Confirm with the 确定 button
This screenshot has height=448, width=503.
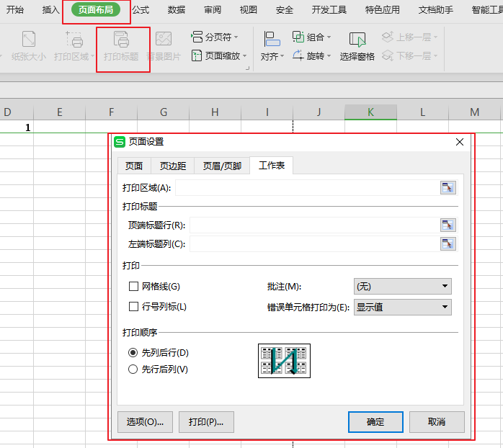pos(375,422)
